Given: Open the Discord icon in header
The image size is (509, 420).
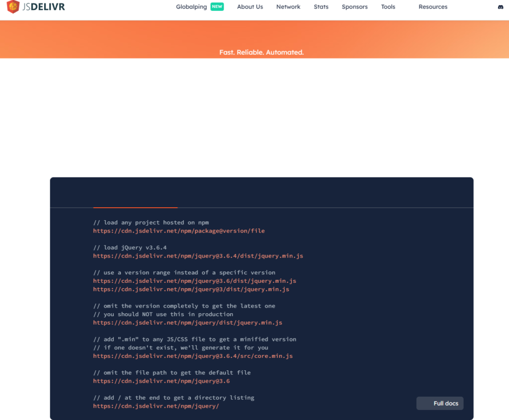Looking at the screenshot, I should pyautogui.click(x=500, y=7).
